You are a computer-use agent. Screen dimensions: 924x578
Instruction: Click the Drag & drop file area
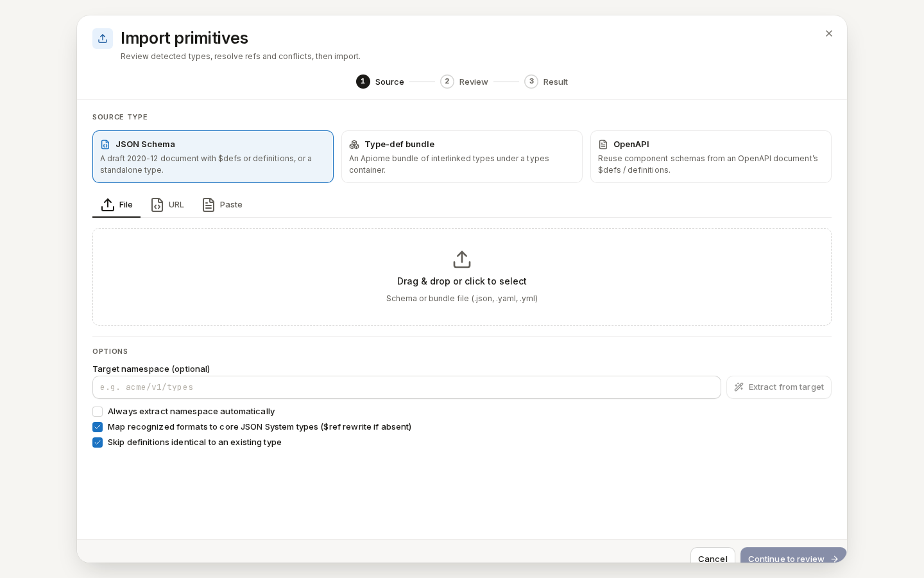462,277
